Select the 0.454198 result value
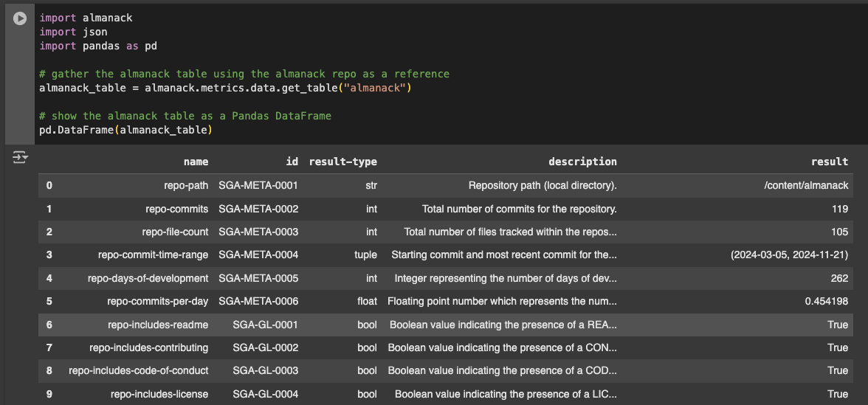 click(x=827, y=302)
